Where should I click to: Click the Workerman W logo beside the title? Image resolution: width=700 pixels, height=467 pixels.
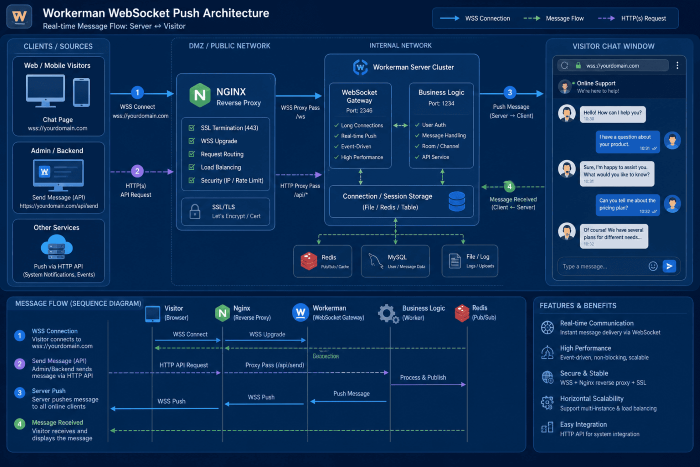19,17
